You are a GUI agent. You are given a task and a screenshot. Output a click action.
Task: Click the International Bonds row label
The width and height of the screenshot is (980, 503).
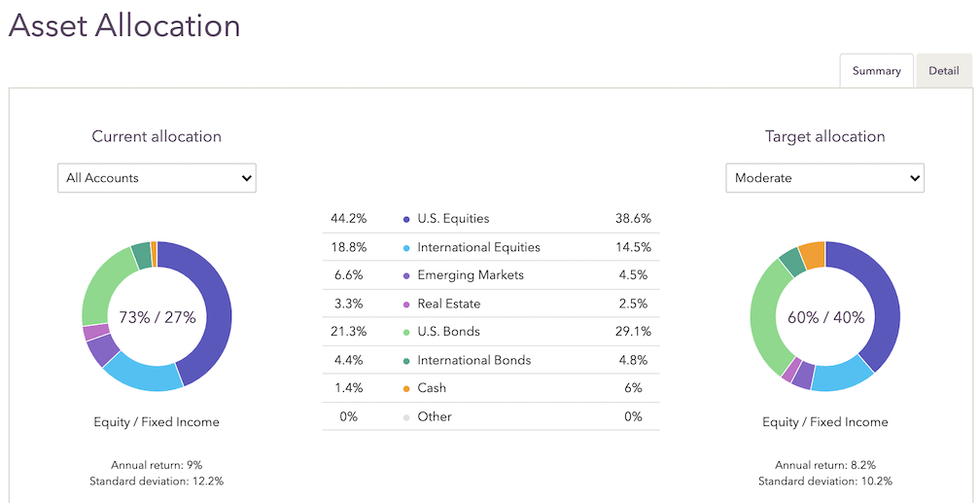tap(473, 360)
